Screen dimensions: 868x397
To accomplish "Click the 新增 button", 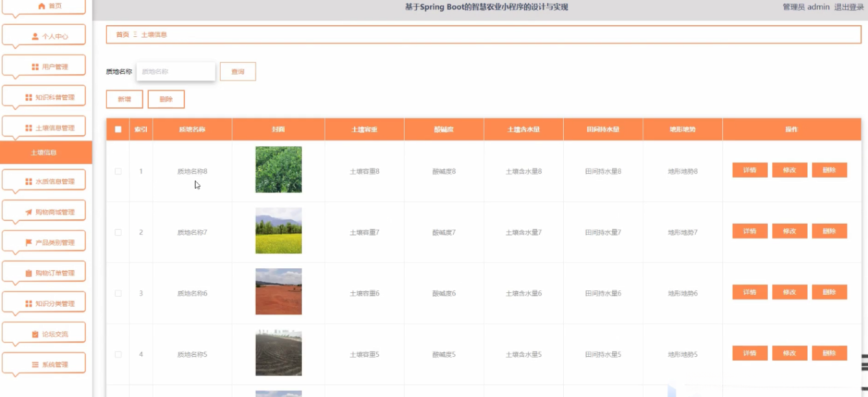I will [x=124, y=99].
